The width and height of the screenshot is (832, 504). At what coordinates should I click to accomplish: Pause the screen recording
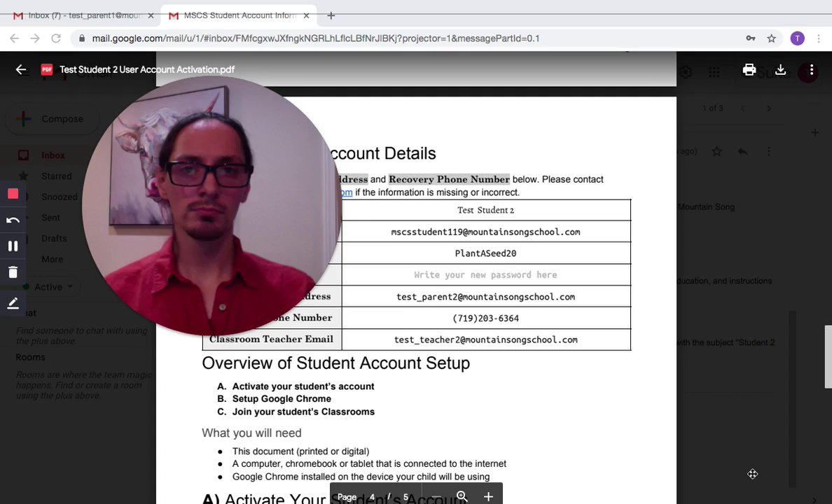coord(13,246)
